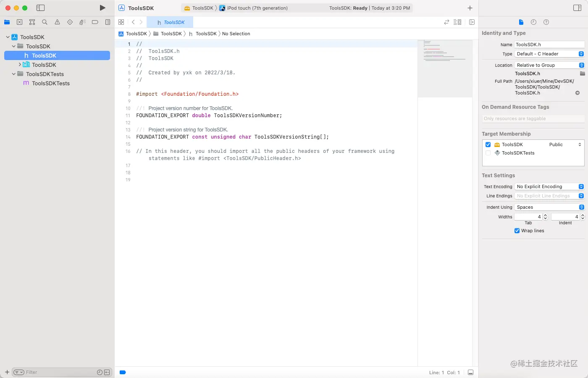588x378 pixels.
Task: Collapse the ToolsSDK project root
Action: (8, 37)
